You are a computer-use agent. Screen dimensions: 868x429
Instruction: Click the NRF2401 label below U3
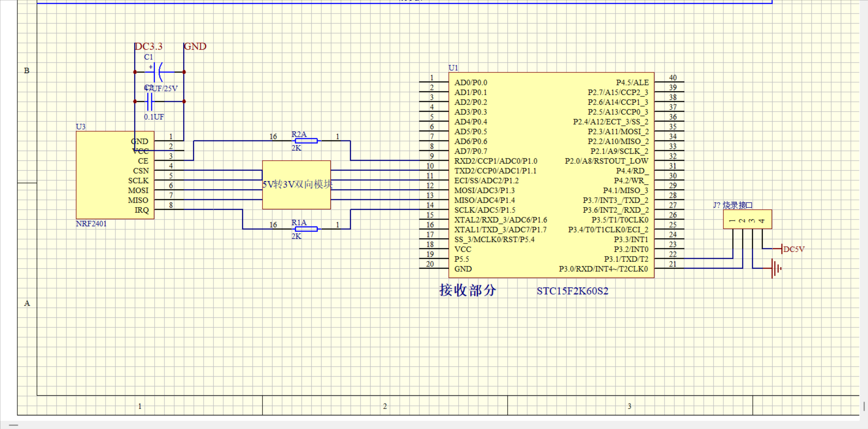(91, 224)
